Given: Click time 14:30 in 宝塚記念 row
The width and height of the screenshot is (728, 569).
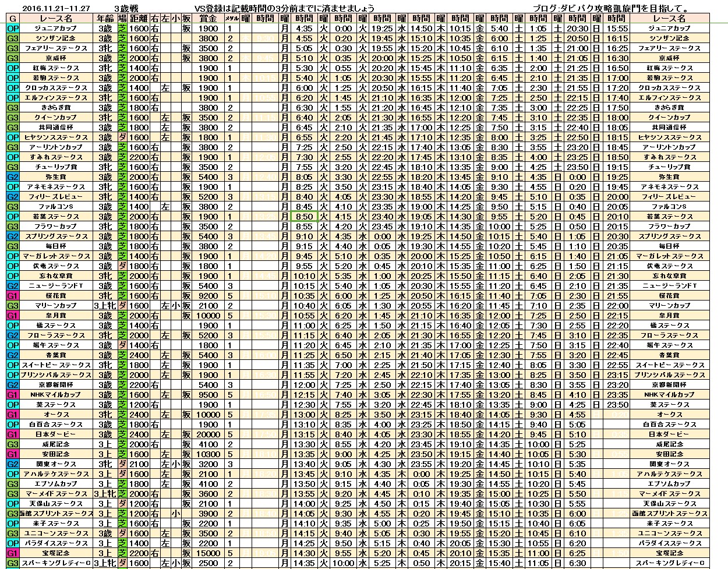Looking at the screenshot, I should 304,553.
